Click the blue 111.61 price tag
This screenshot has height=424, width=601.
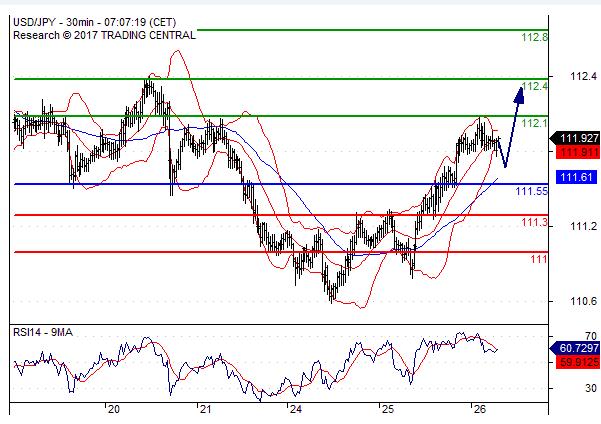pyautogui.click(x=576, y=177)
